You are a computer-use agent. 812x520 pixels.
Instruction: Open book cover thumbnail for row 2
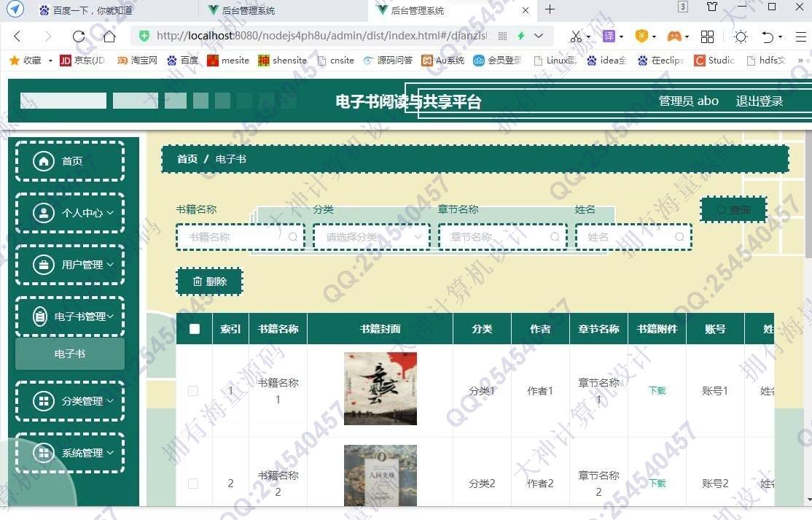point(380,476)
